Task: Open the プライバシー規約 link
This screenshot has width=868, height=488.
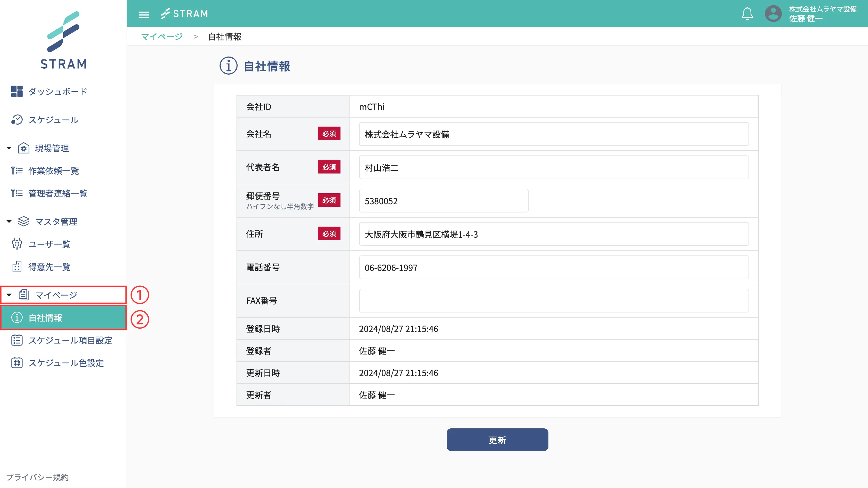Action: 37,477
